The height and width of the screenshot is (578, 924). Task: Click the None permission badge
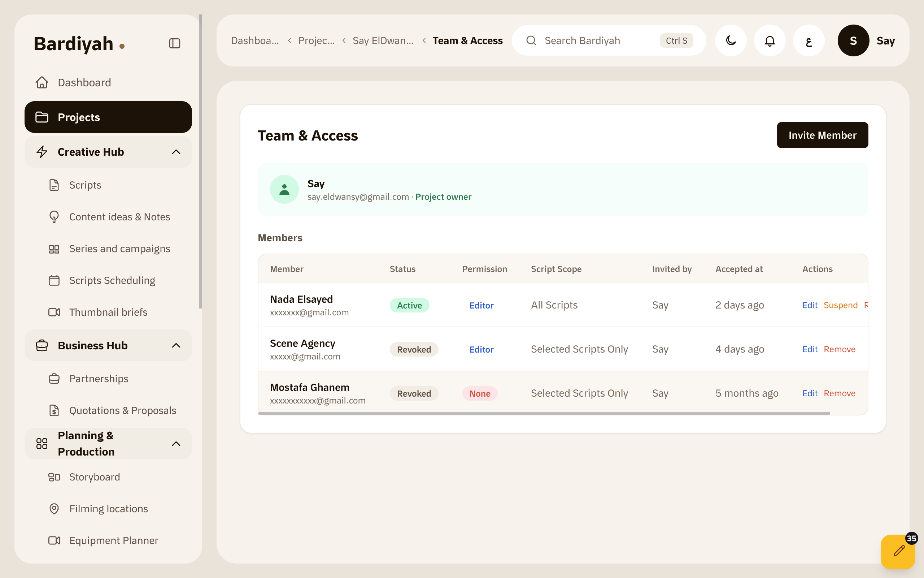tap(480, 393)
